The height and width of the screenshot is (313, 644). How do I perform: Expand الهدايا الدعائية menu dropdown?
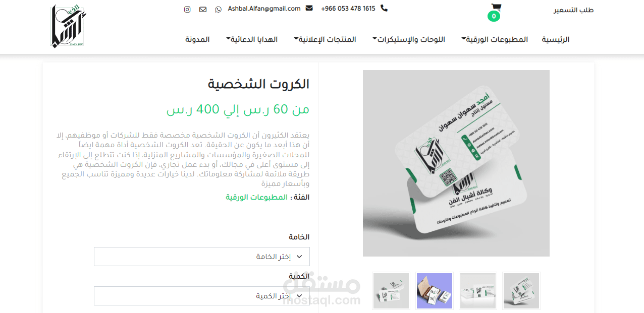coord(252,39)
